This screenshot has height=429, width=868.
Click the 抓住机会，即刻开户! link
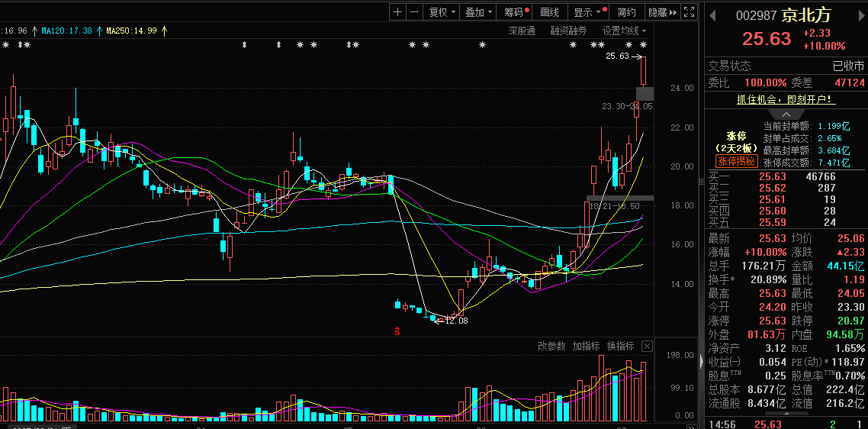[x=786, y=100]
